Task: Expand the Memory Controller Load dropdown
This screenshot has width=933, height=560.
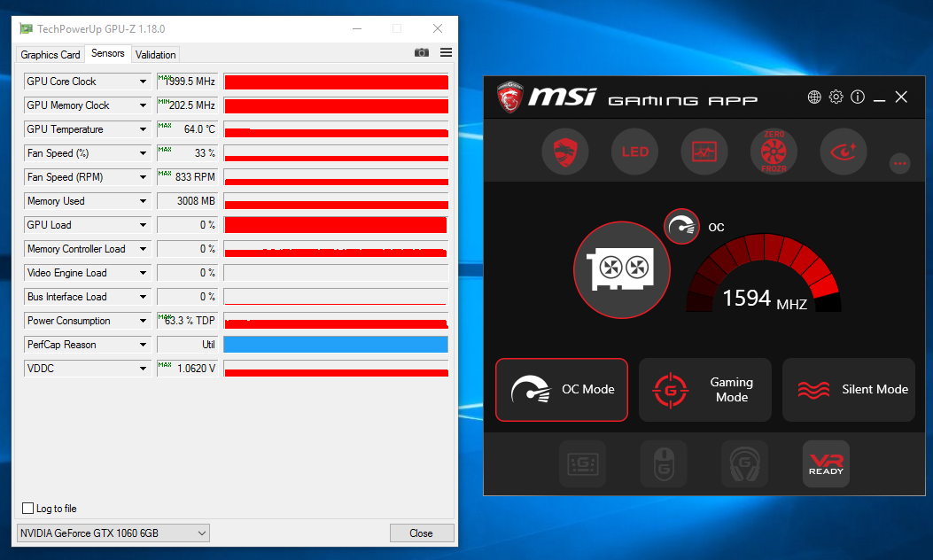Action: coord(143,249)
